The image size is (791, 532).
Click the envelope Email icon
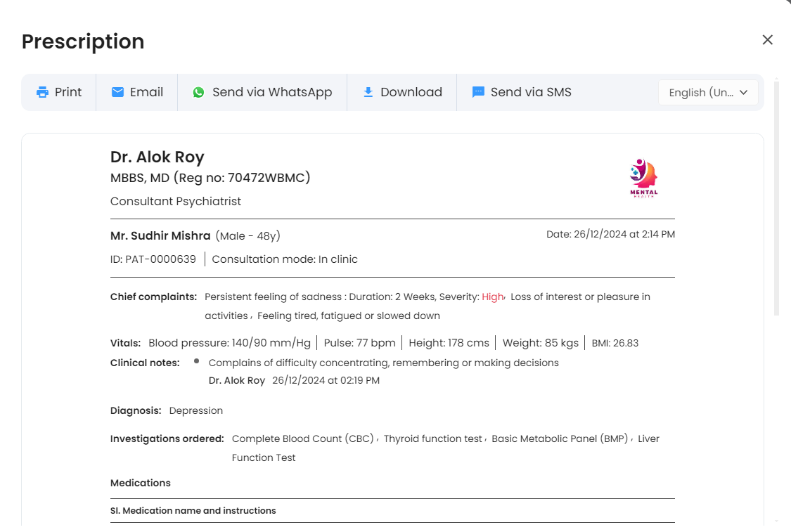tap(118, 92)
